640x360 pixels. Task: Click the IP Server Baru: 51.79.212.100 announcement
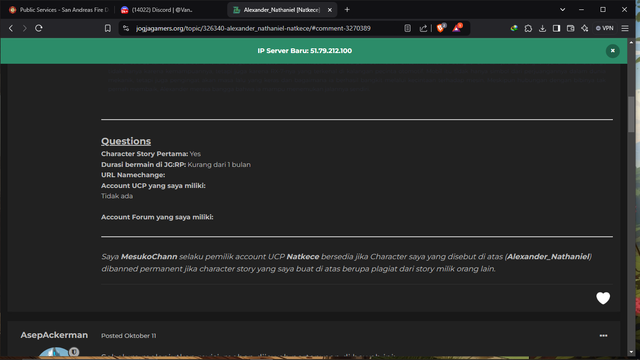point(304,51)
